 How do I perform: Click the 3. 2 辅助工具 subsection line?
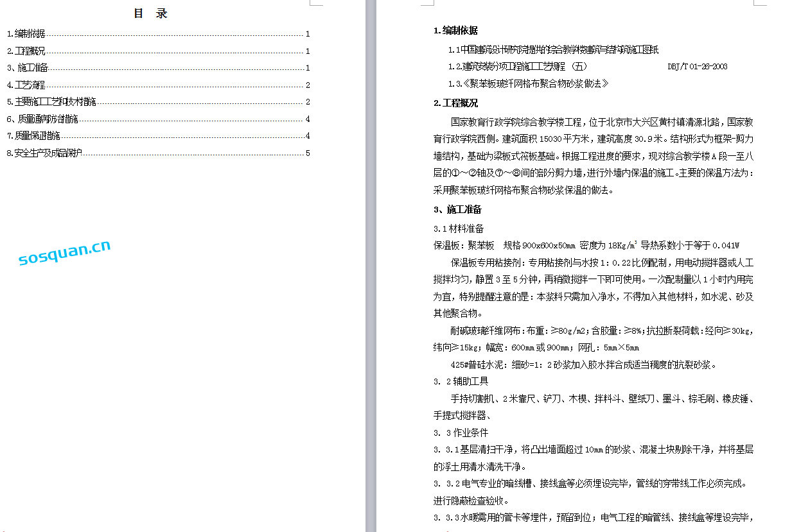[x=461, y=381]
